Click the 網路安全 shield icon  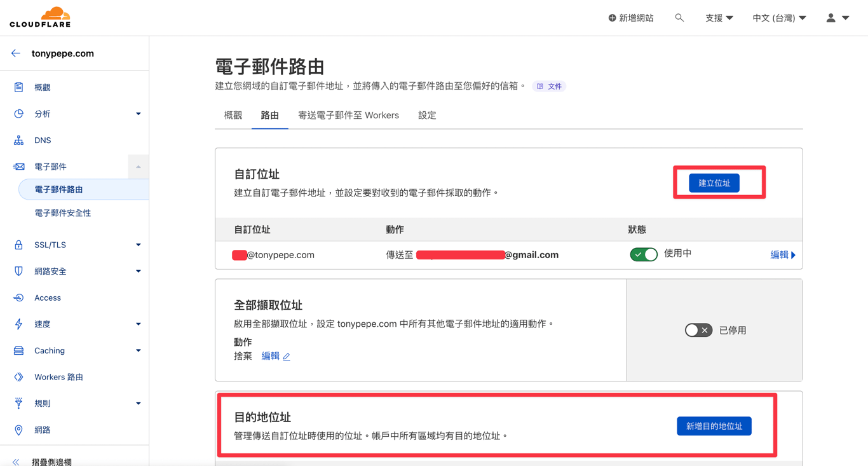[18, 271]
